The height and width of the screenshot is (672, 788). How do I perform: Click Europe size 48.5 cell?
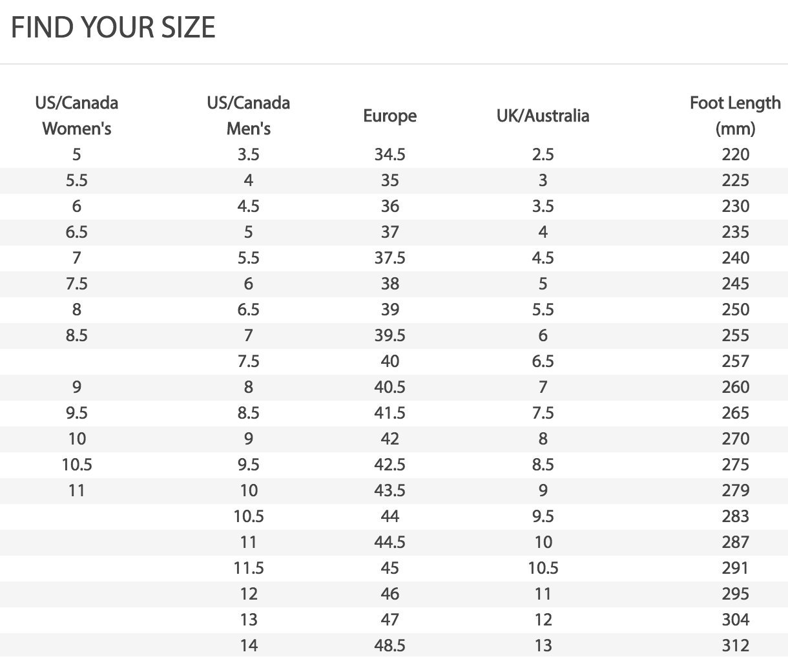coord(389,646)
